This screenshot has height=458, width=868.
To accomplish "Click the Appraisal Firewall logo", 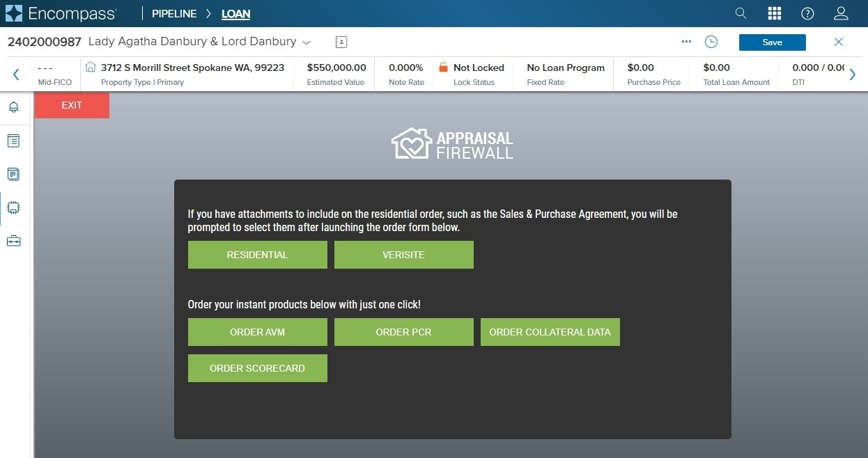I will point(453,144).
